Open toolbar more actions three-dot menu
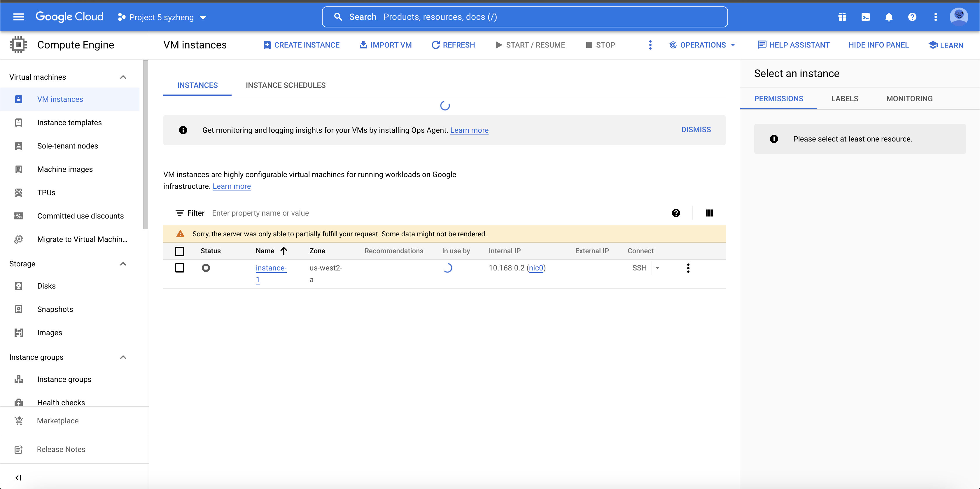This screenshot has width=980, height=489. pyautogui.click(x=650, y=45)
